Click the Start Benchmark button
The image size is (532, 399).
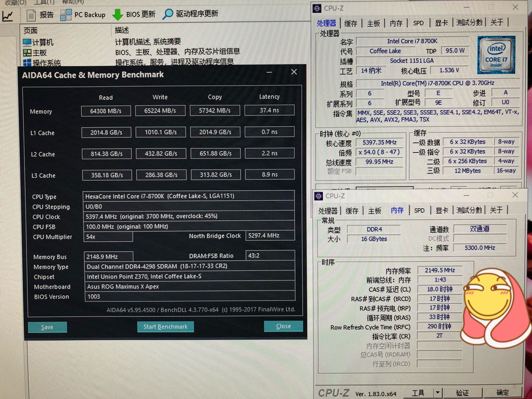tap(165, 327)
